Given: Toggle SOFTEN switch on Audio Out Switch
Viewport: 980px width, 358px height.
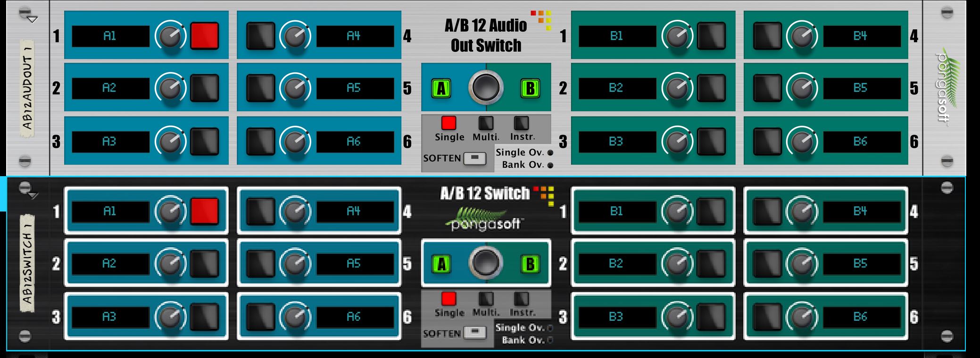Looking at the screenshot, I should [475, 158].
